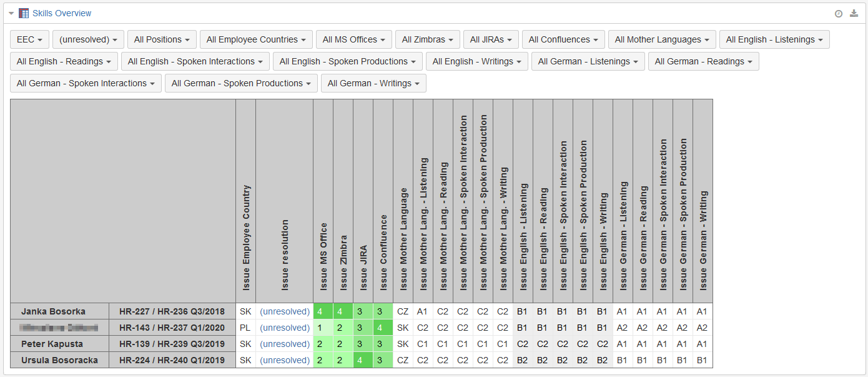
Task: Click the (unresolved) link for Janka Bosorka
Action: 285,311
